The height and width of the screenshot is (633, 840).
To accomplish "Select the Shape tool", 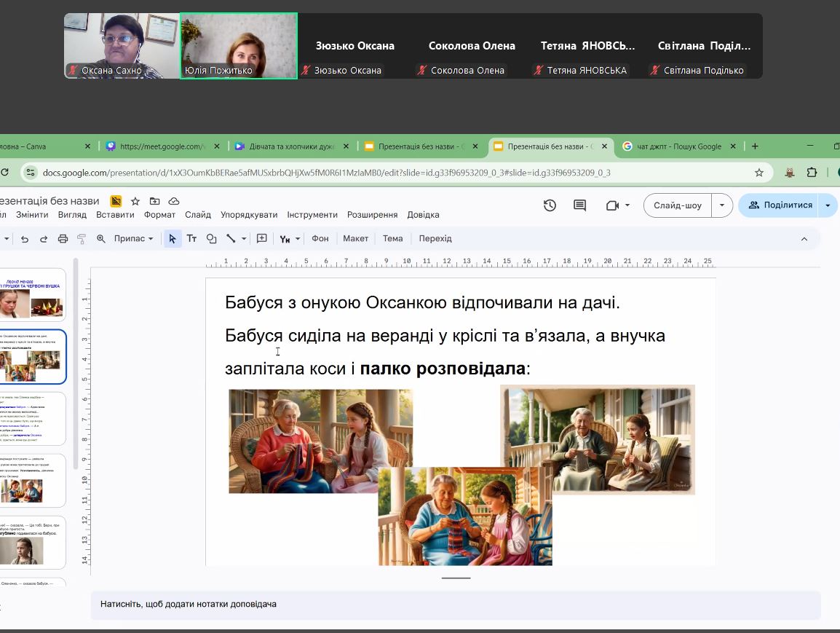I will [211, 239].
